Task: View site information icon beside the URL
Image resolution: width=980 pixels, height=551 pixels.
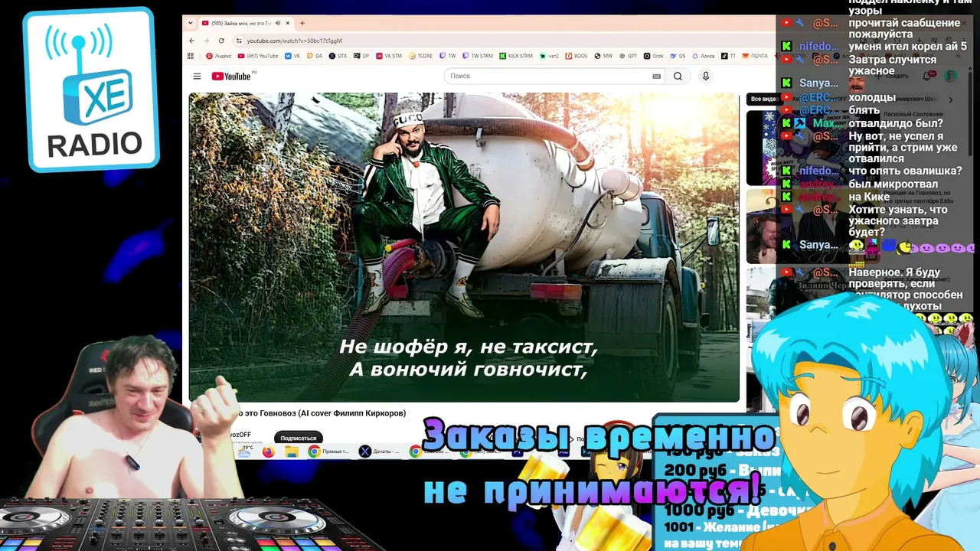Action: (239, 41)
